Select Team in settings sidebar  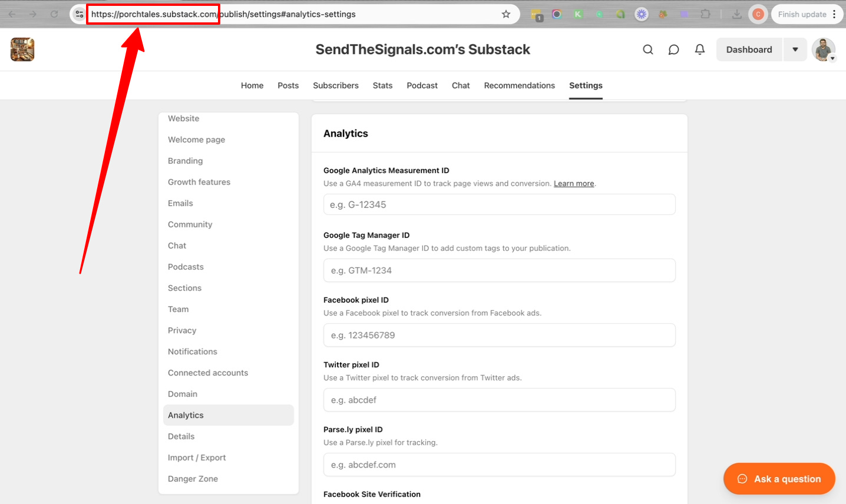pos(229,309)
